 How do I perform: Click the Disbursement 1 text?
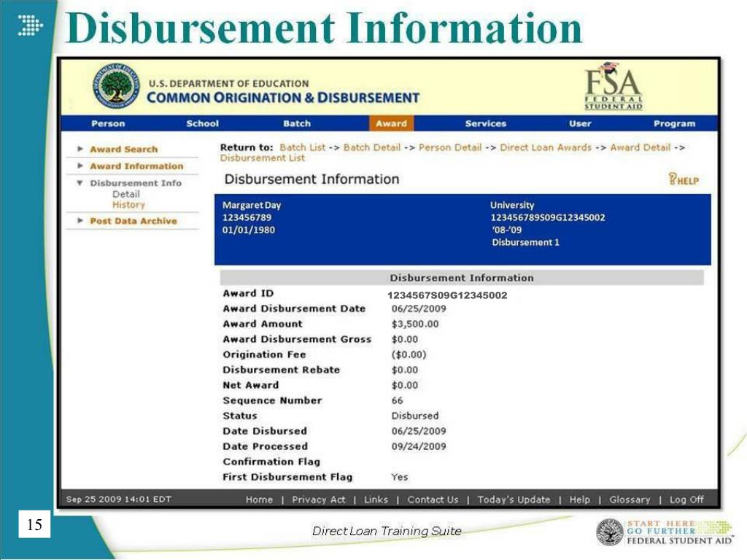click(x=525, y=242)
